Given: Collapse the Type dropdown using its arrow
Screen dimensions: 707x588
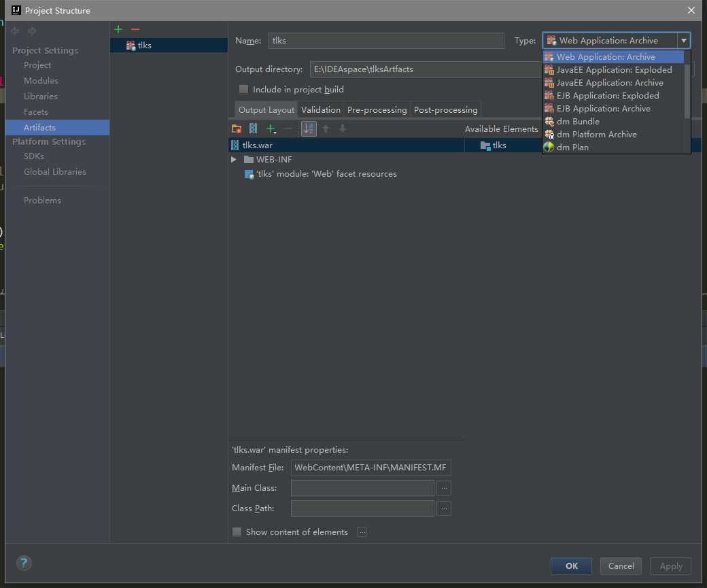Looking at the screenshot, I should tap(684, 41).
